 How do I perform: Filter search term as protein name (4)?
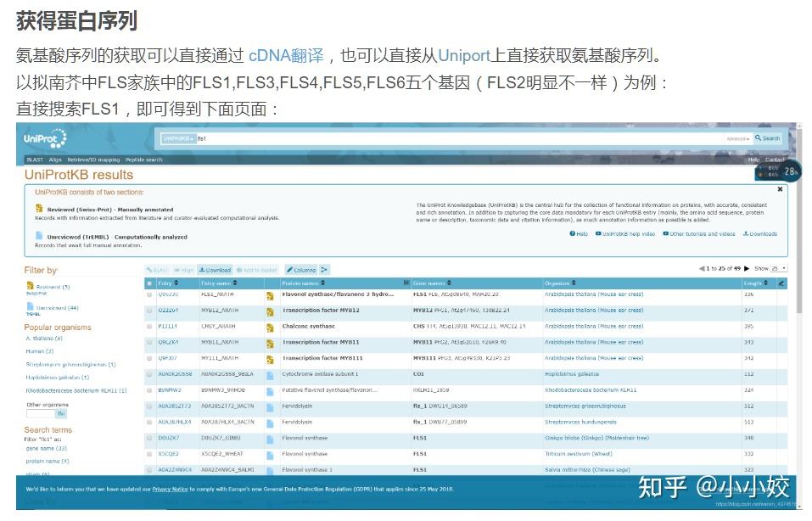click(48, 461)
